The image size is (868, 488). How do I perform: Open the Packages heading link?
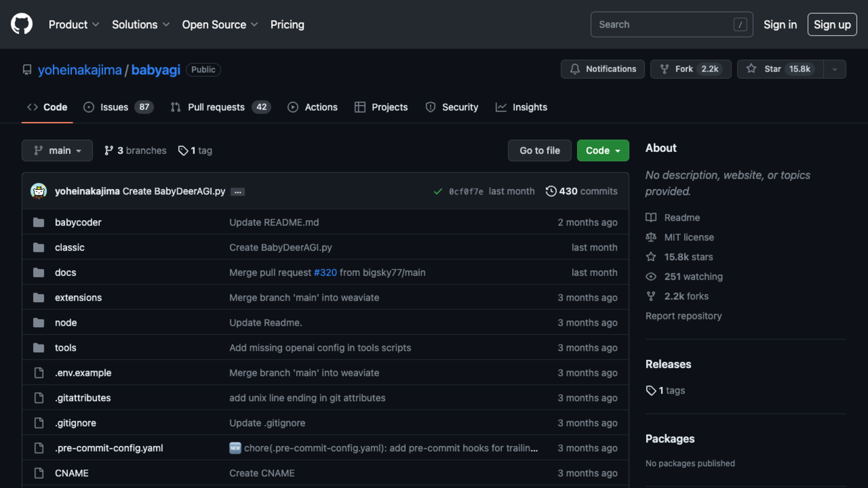tap(670, 439)
